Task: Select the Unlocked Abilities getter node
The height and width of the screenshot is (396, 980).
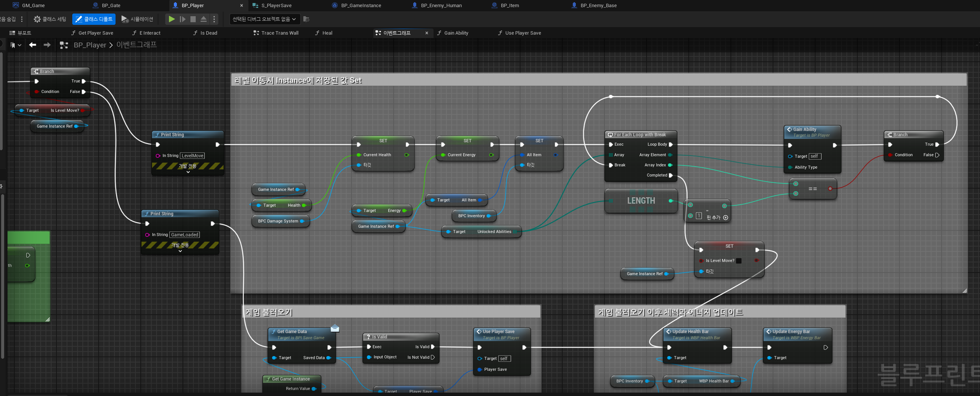Action: [x=481, y=232]
